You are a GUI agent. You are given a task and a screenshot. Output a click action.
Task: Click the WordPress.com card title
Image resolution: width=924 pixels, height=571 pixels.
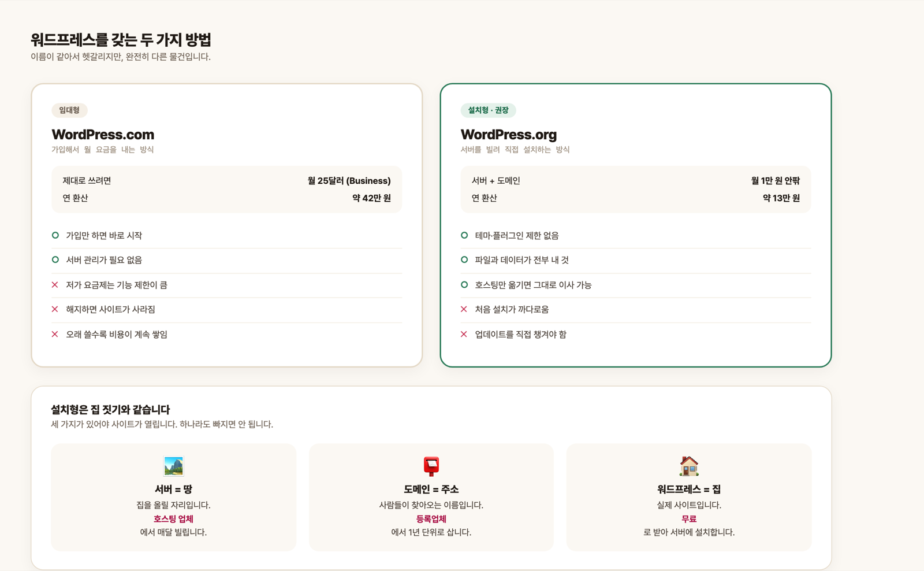pos(103,135)
